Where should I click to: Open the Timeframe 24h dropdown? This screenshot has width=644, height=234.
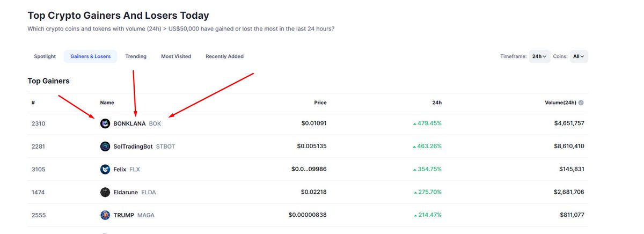point(539,56)
